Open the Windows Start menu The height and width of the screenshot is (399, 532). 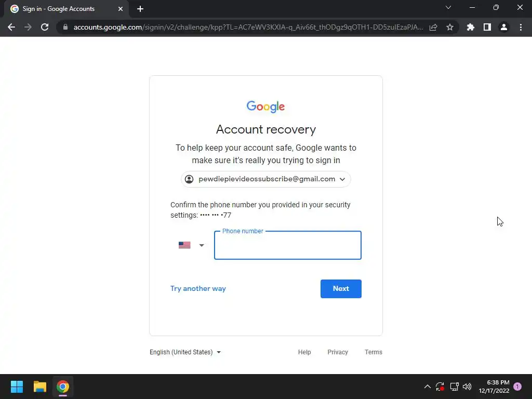click(17, 387)
